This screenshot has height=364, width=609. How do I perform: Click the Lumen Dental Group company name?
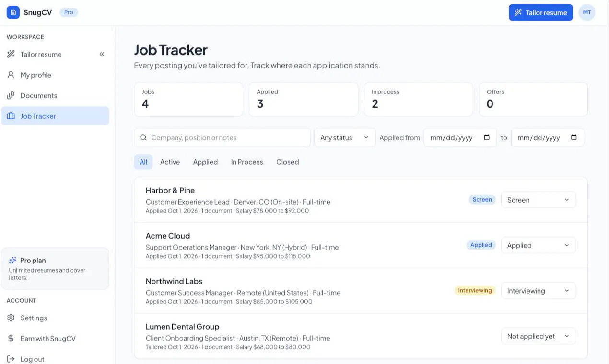click(x=182, y=327)
